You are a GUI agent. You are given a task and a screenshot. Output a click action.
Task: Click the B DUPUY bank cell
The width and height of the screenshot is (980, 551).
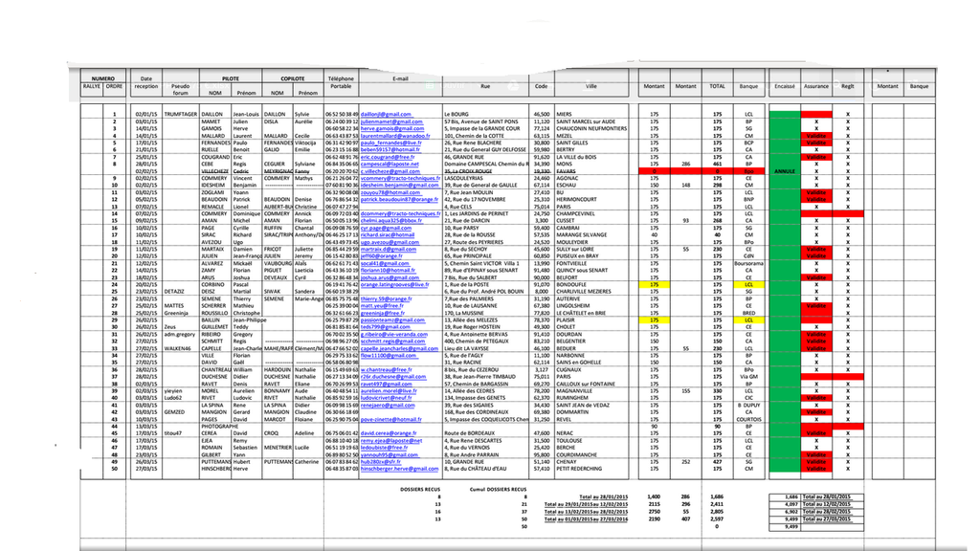748,405
